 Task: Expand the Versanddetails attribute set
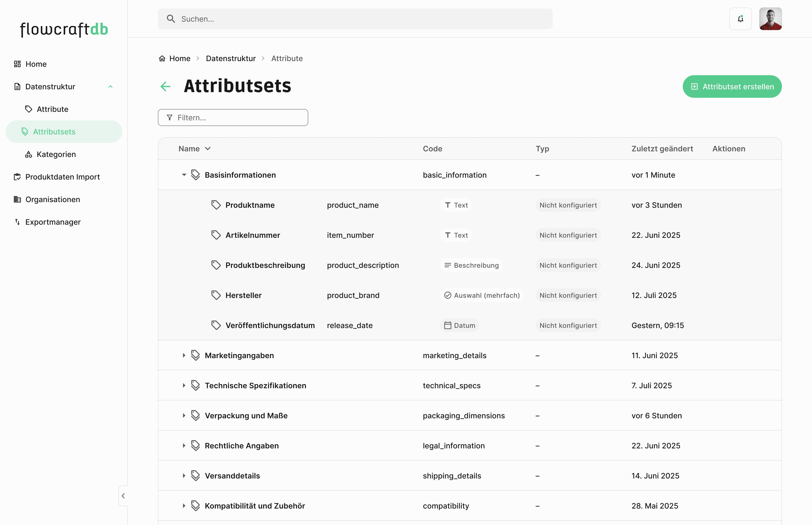point(184,476)
